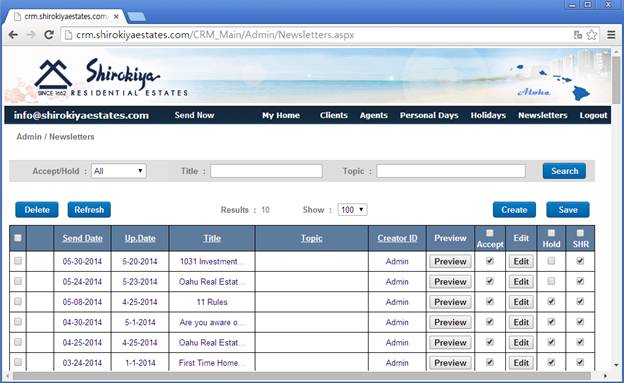Click the horizontal scrollbar at the bottom

301,376
